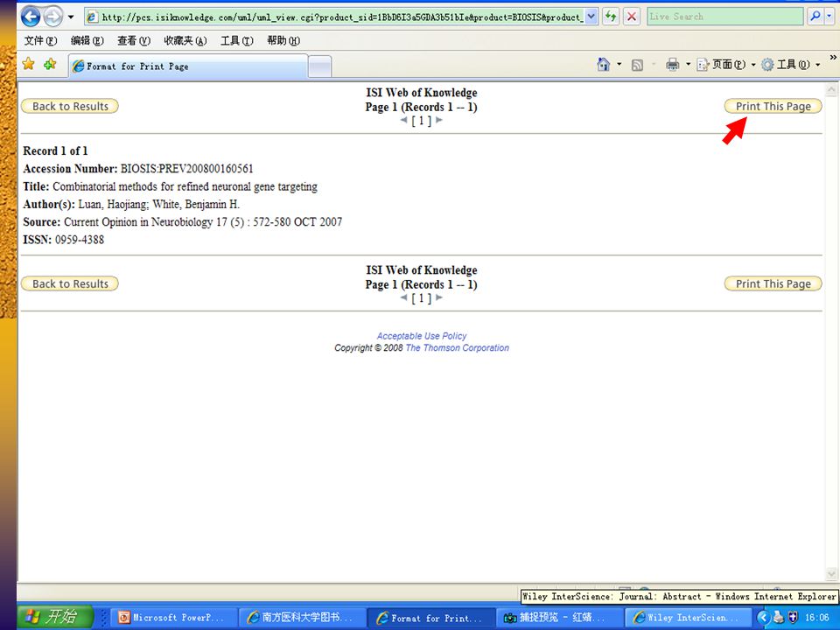Switch to Wiley InterScience taskbar window
Image resolution: width=840 pixels, height=630 pixels.
[688, 618]
